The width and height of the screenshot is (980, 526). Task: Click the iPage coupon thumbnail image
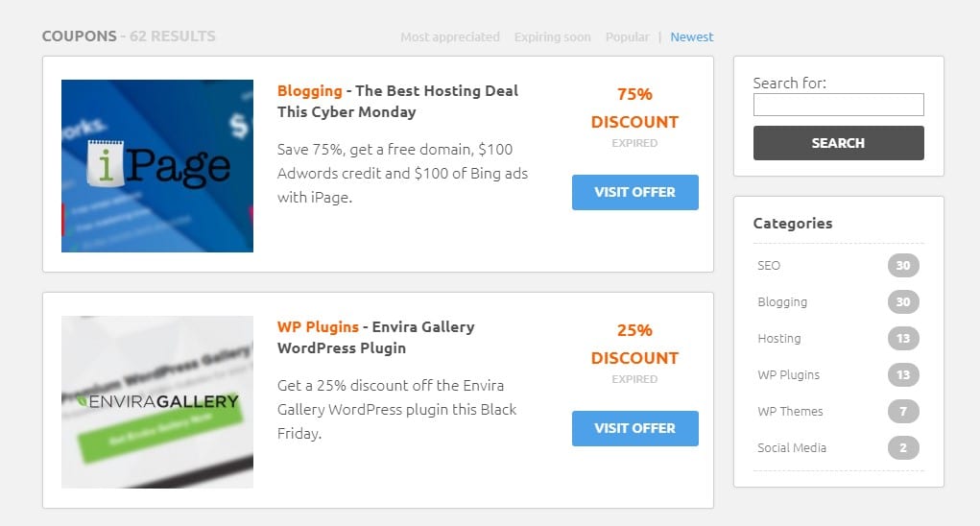click(x=156, y=165)
